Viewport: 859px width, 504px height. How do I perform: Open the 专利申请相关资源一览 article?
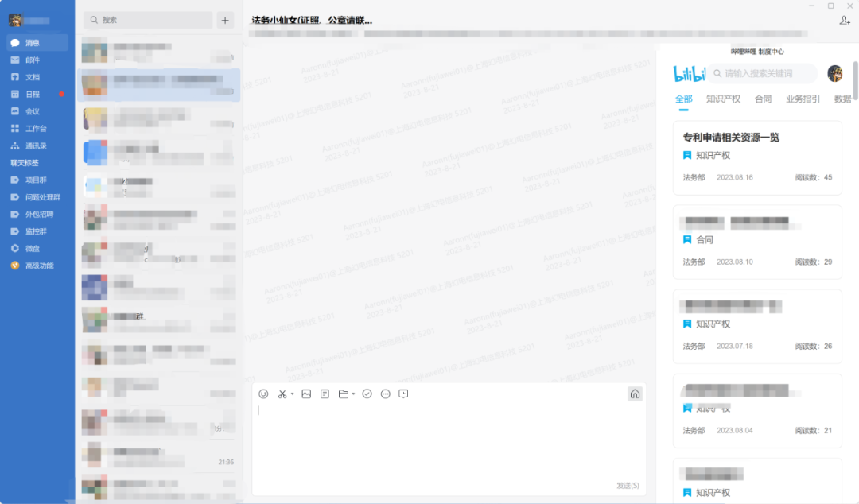coord(731,138)
